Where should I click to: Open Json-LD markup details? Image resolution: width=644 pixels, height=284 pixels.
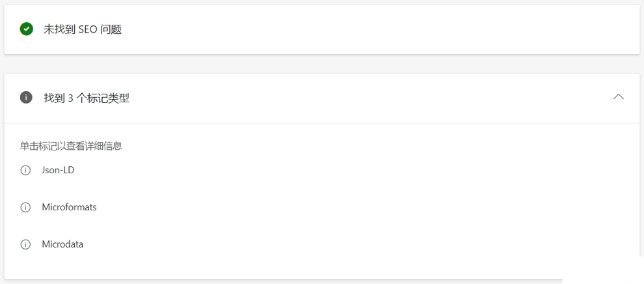coord(58,170)
